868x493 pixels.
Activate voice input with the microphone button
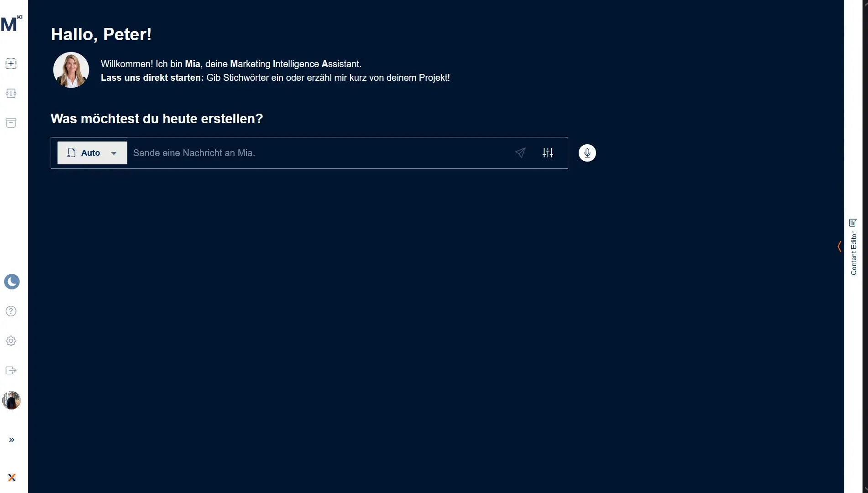[x=587, y=153]
